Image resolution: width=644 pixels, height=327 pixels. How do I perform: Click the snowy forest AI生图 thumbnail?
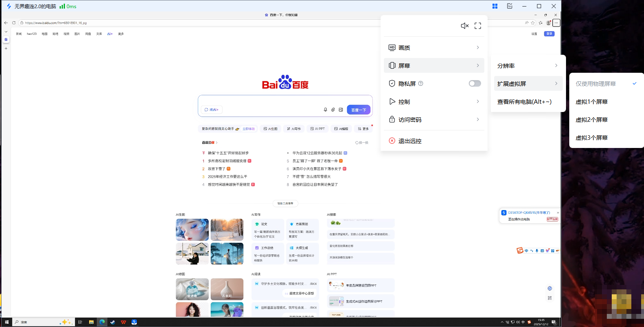[x=227, y=230]
